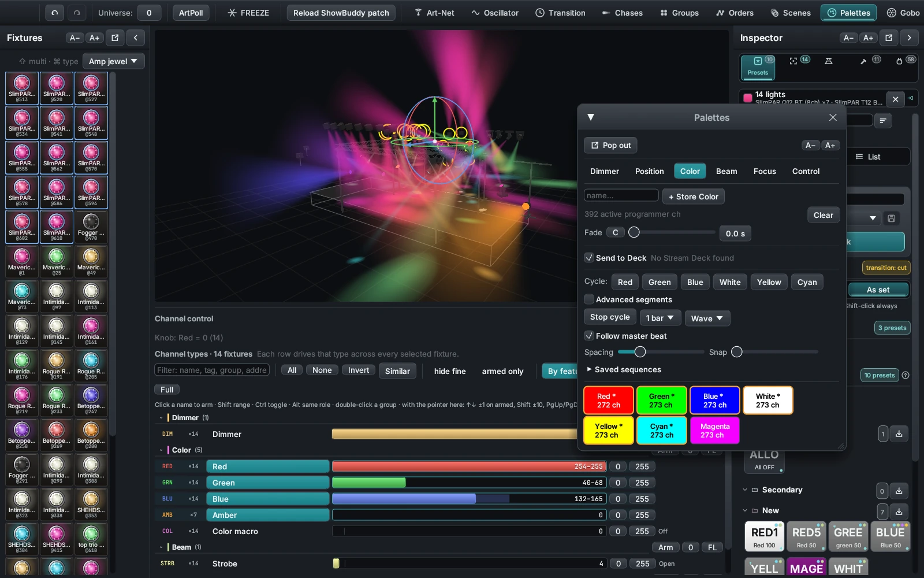Click the import icon beside Secondary folder

(x=899, y=491)
